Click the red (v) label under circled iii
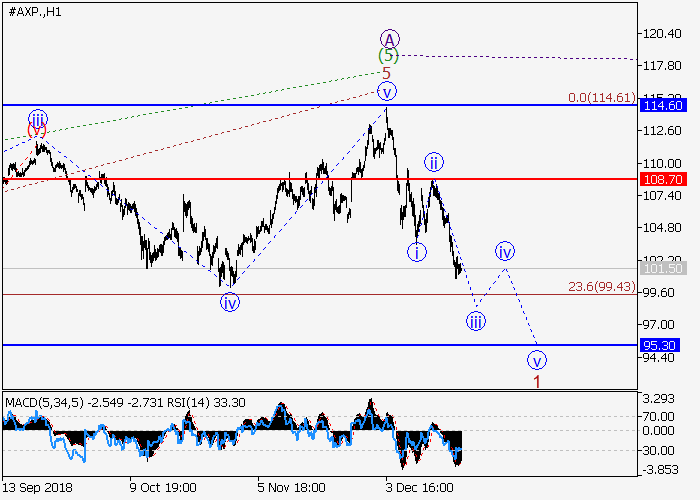 click(36, 130)
